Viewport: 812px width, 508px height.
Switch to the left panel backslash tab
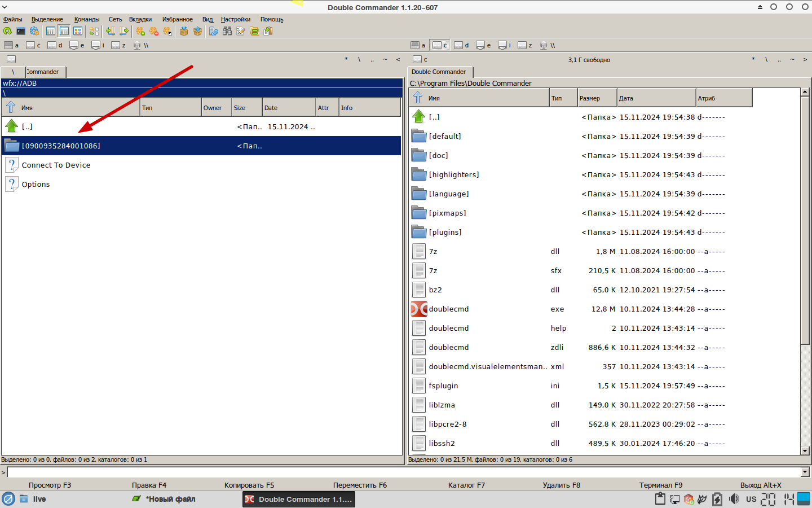pos(13,72)
